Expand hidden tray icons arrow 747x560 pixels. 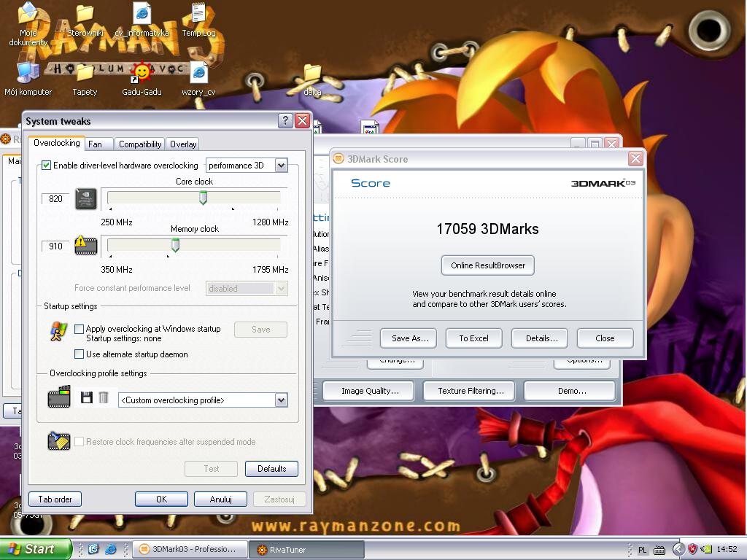pos(678,549)
